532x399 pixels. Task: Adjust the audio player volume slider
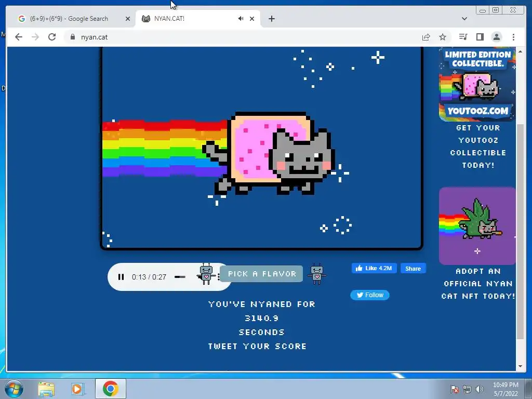click(x=180, y=277)
